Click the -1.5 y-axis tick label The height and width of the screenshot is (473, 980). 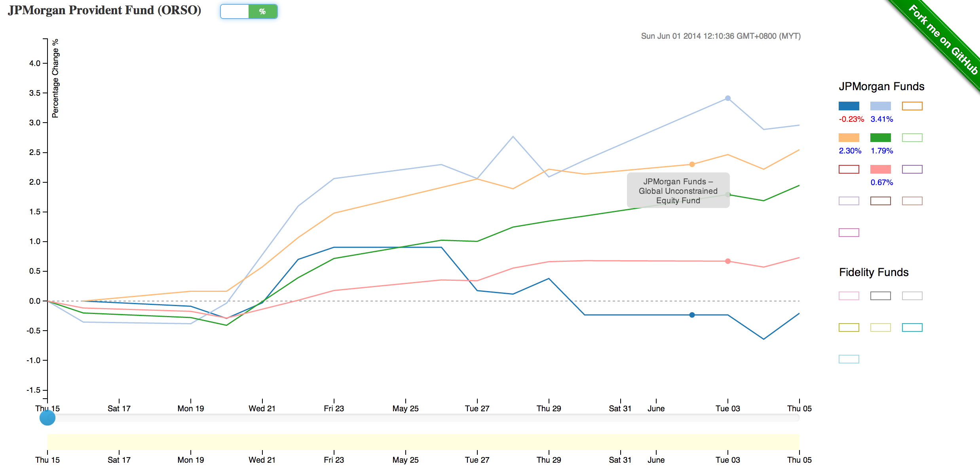click(x=34, y=390)
